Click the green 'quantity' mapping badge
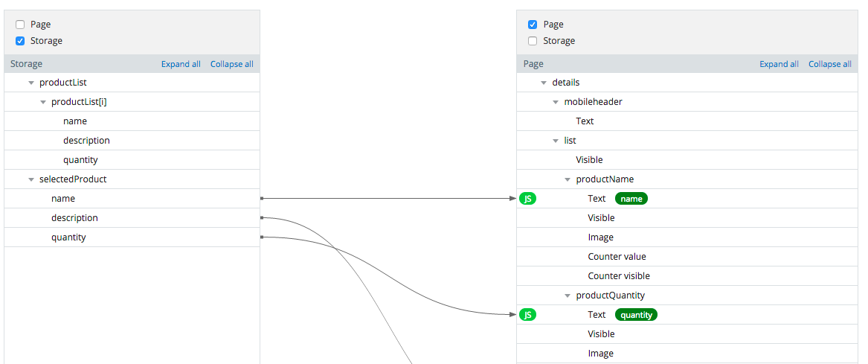The image size is (868, 364). (636, 315)
